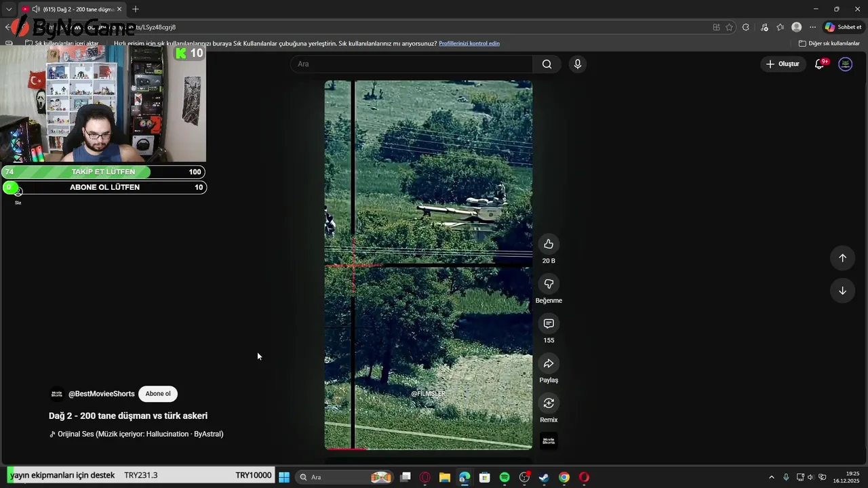The height and width of the screenshot is (488, 868).
Task: Open the Oluştur create menu
Action: (783, 64)
